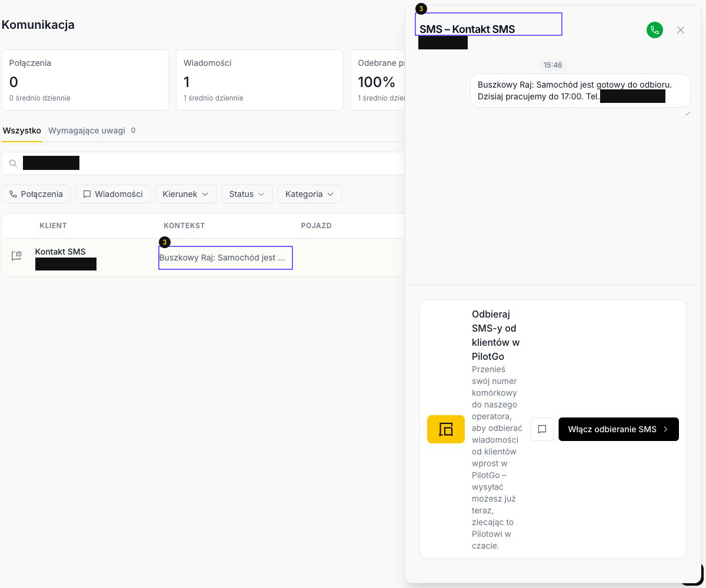Open the Kierunek dropdown filter
Image resolution: width=706 pixels, height=588 pixels.
pos(186,194)
